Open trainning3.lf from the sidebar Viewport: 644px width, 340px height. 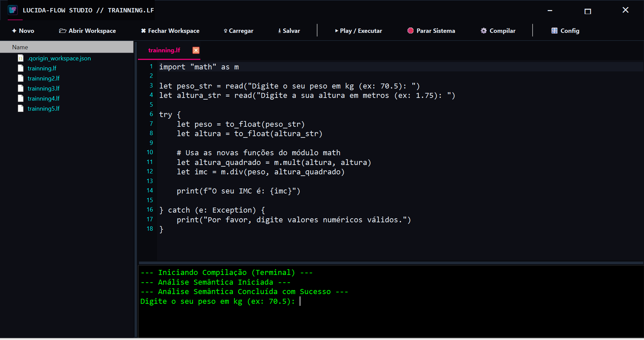44,89
